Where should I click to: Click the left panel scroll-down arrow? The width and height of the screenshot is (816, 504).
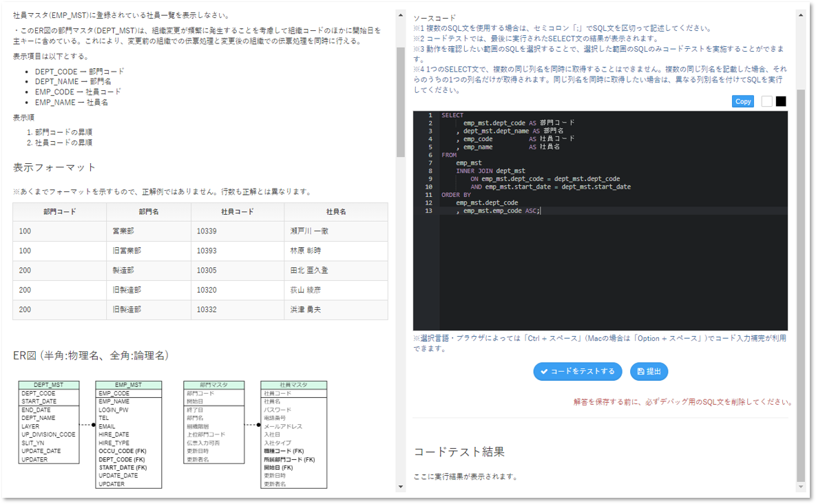point(400,486)
